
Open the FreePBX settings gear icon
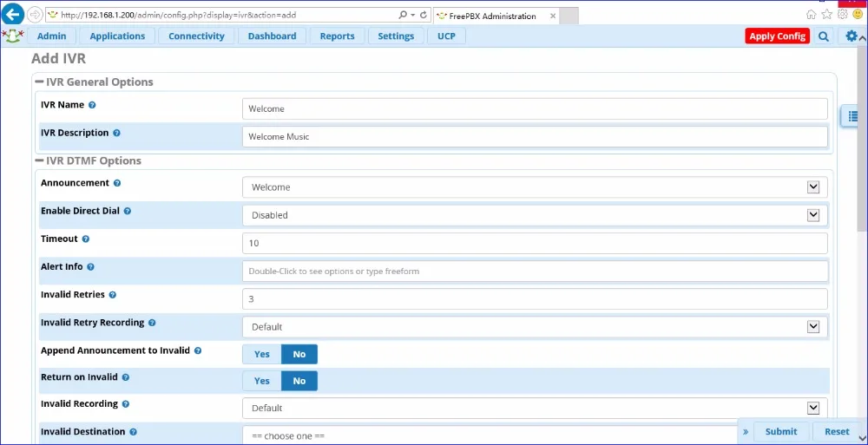point(852,36)
